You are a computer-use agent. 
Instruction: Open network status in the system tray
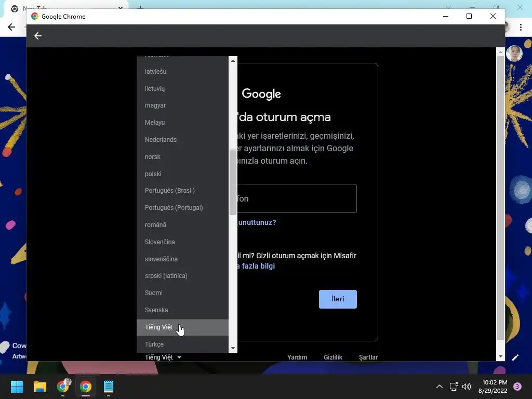pos(454,387)
